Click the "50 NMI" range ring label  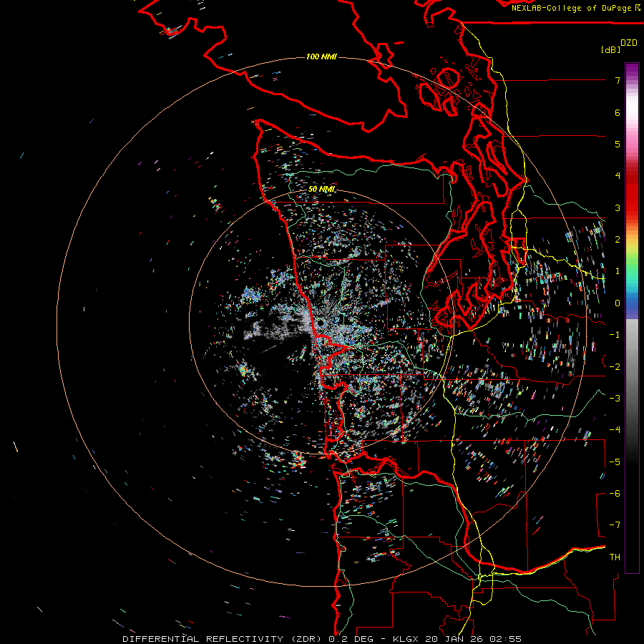click(x=321, y=189)
